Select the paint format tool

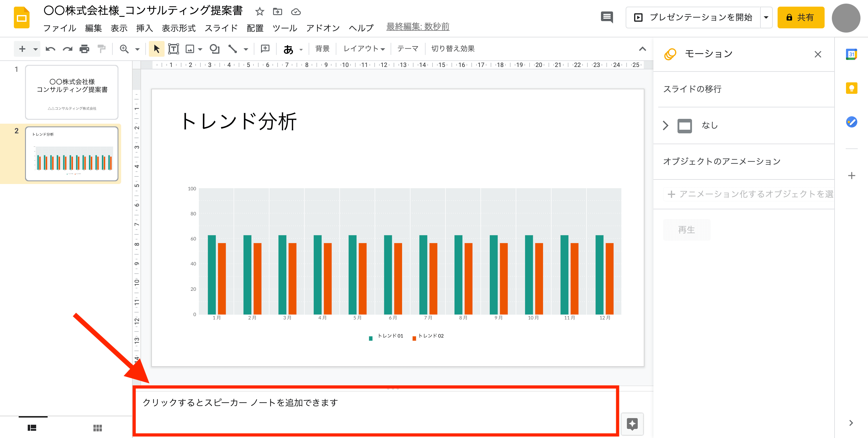click(102, 49)
